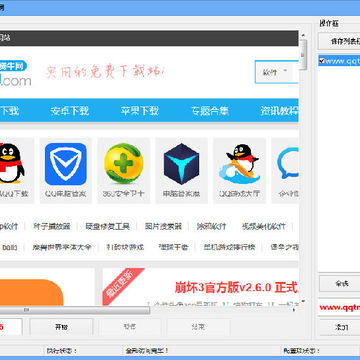
Task: Open the blue shield QQ电脑管家 icon
Action: [66, 164]
